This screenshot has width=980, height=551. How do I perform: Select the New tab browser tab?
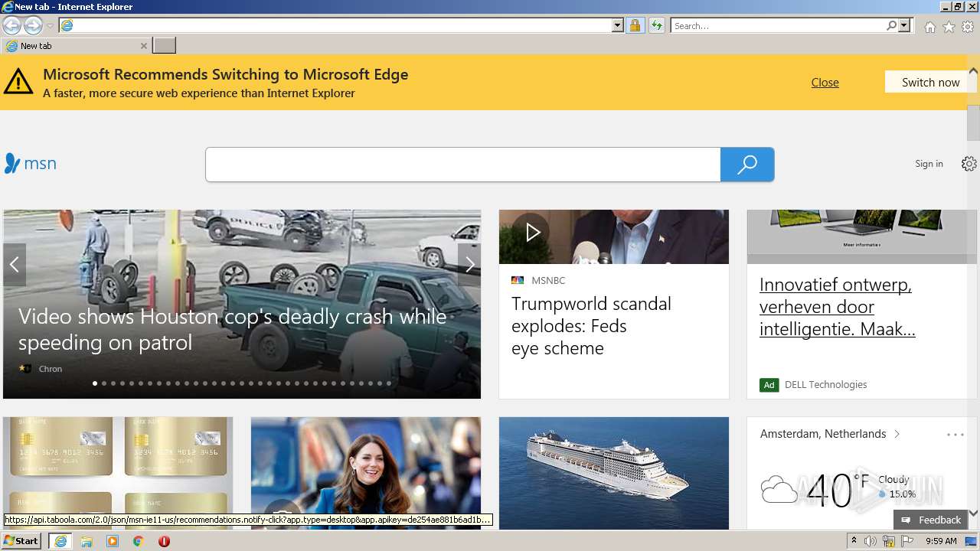pos(75,46)
